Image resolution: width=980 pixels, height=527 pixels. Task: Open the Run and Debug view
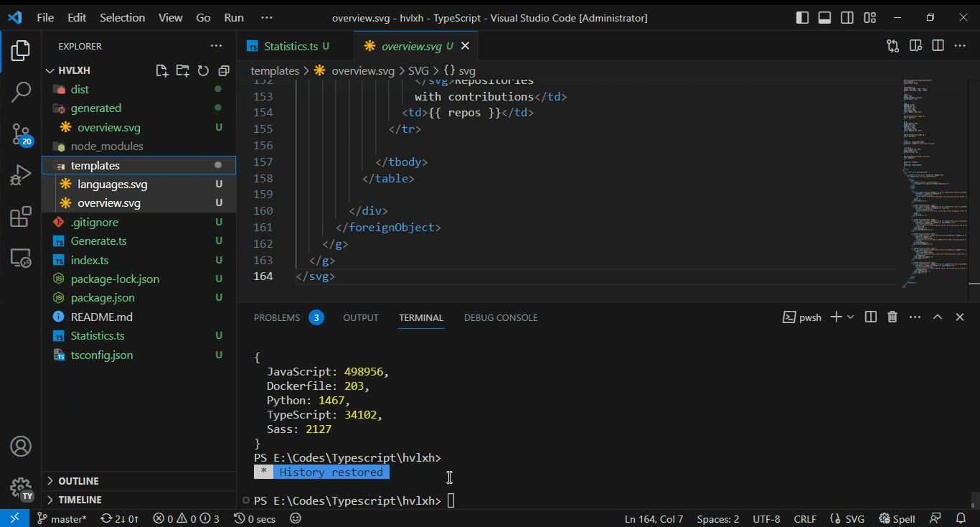[x=21, y=174]
